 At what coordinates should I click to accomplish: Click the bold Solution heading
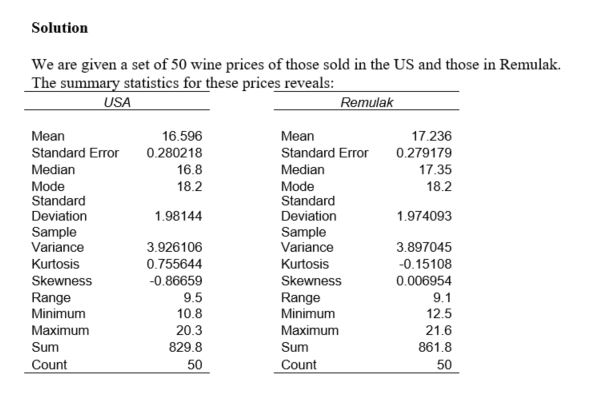tap(60, 27)
